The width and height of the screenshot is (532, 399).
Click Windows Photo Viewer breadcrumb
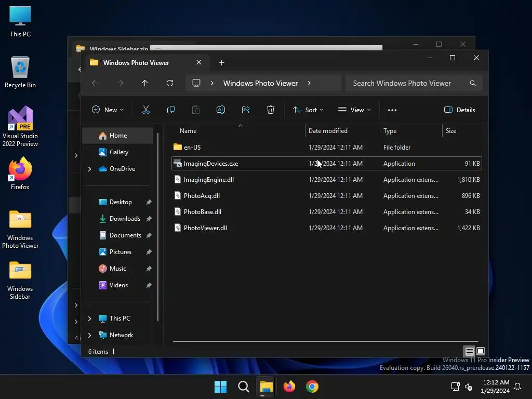261,83
